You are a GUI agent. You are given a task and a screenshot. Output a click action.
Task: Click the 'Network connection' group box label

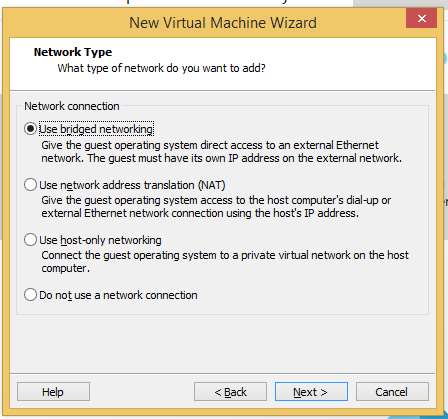click(72, 106)
